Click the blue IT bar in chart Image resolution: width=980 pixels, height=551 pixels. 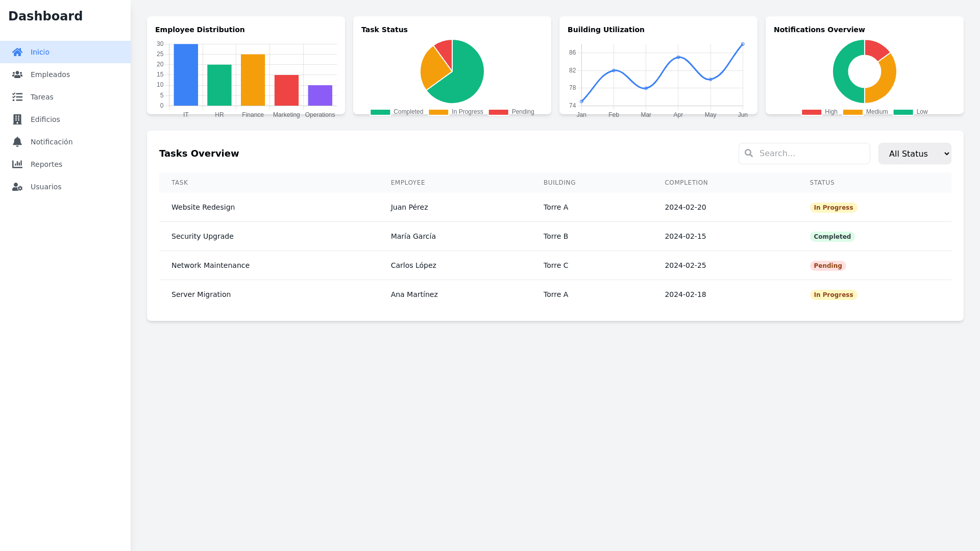[x=186, y=75]
